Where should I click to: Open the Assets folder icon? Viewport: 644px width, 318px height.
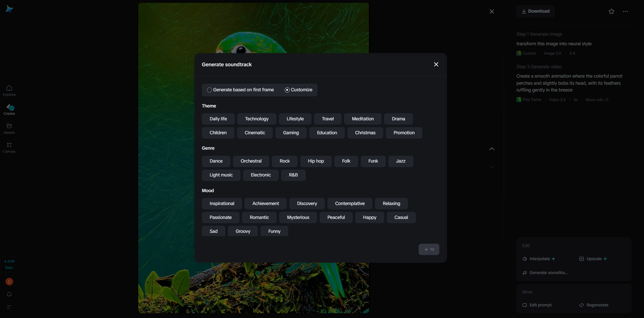9,126
